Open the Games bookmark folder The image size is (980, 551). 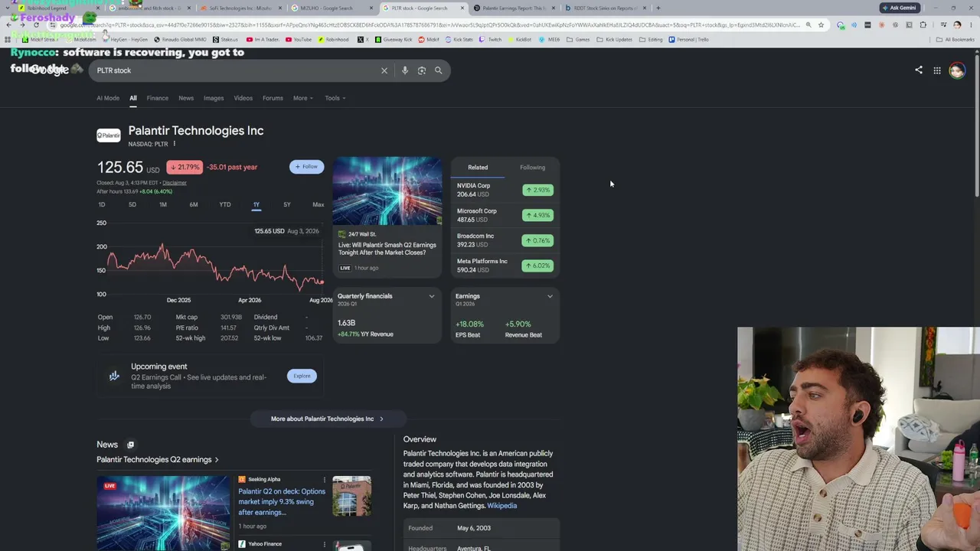tap(578, 39)
